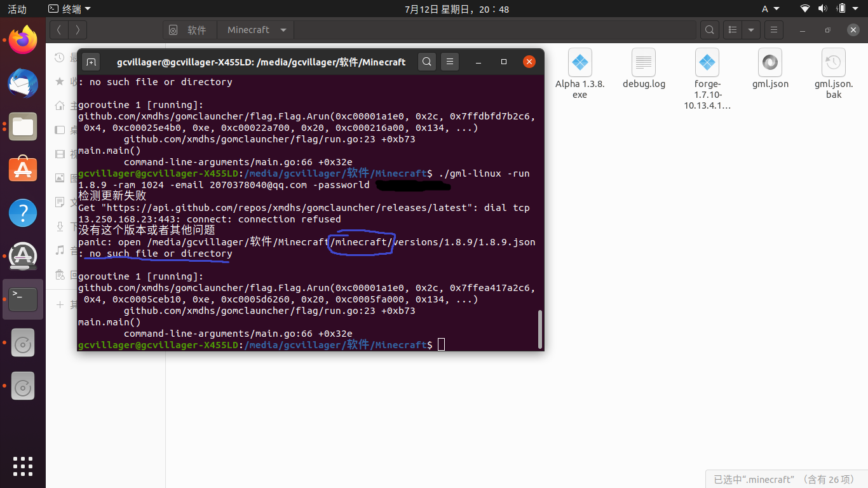Click the terminal vertical scrollbar
868x488 pixels.
[x=540, y=329]
